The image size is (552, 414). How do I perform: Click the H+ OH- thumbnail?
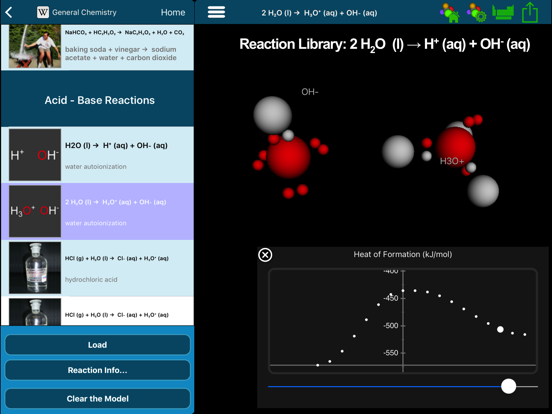(x=35, y=155)
